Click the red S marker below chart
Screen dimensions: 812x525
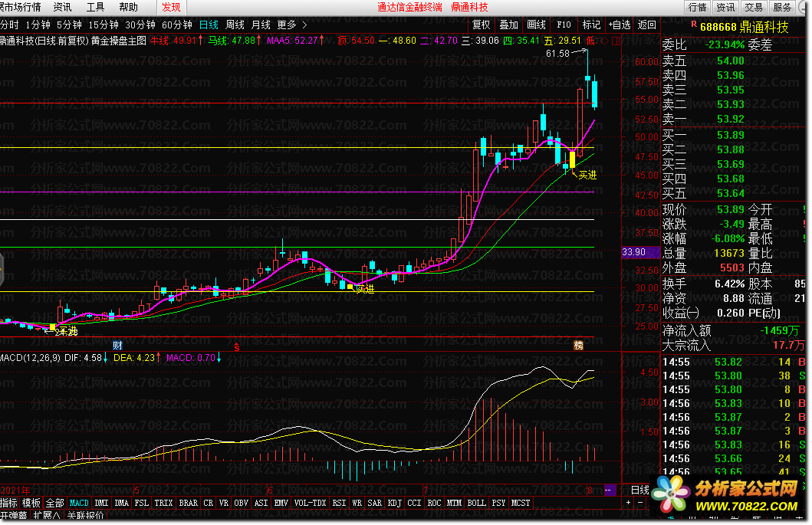click(x=237, y=347)
